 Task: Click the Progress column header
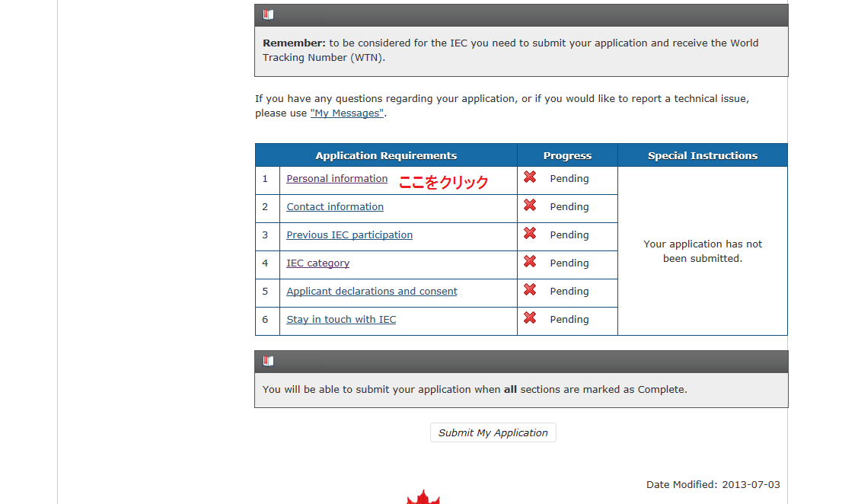point(567,155)
